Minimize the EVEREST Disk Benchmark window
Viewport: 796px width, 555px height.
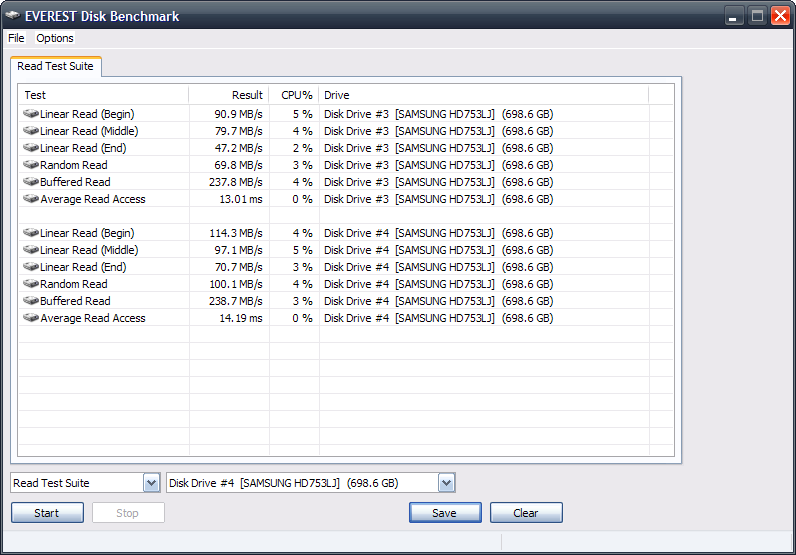[733, 16]
